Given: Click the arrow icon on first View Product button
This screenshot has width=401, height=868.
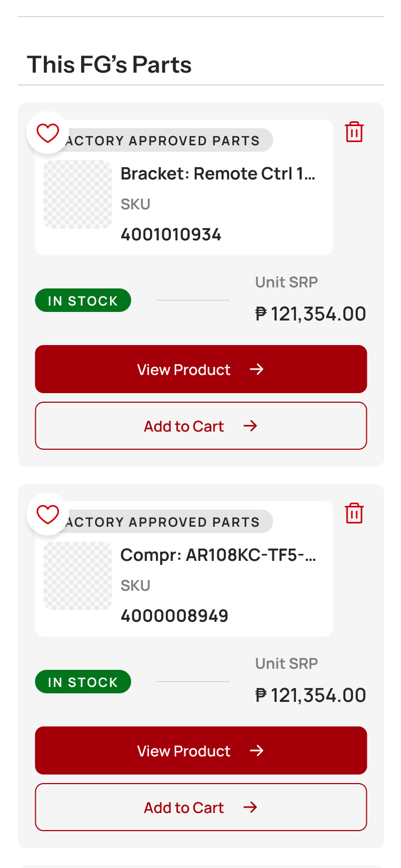Looking at the screenshot, I should pos(257,369).
